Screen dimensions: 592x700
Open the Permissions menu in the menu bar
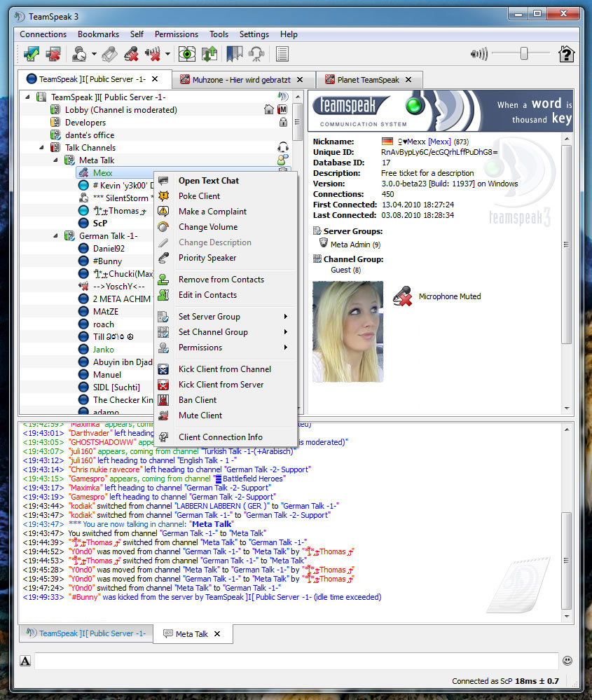pyautogui.click(x=177, y=34)
